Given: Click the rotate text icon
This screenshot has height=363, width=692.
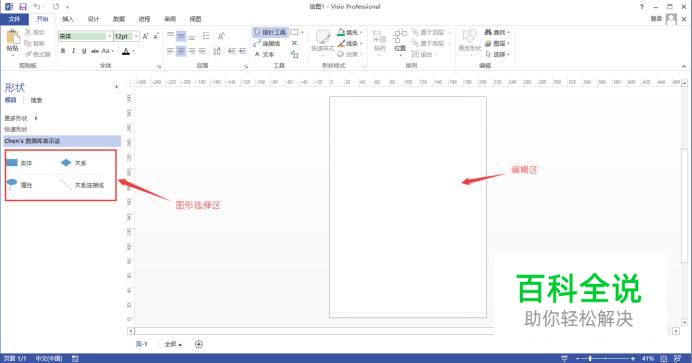Looking at the screenshot, I should [221, 36].
